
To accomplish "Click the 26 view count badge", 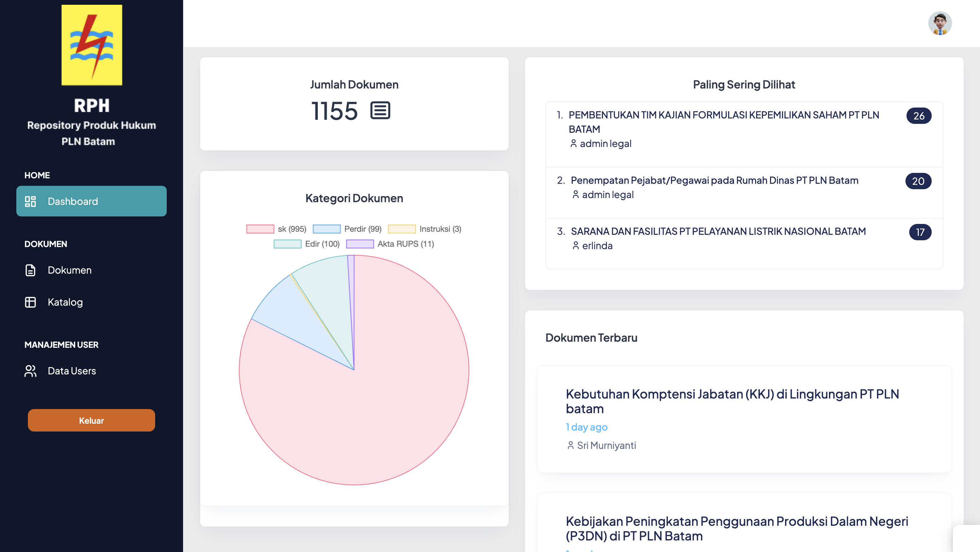I will pos(918,116).
